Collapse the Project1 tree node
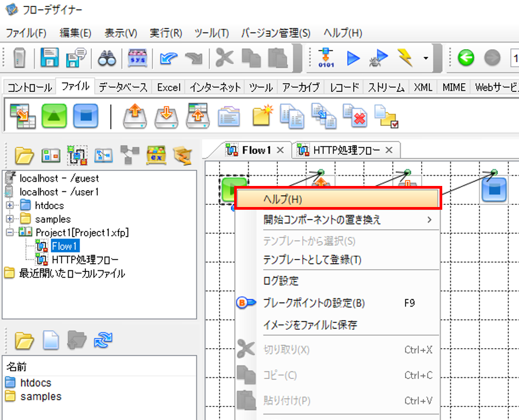The width and height of the screenshot is (519, 420). [10, 232]
